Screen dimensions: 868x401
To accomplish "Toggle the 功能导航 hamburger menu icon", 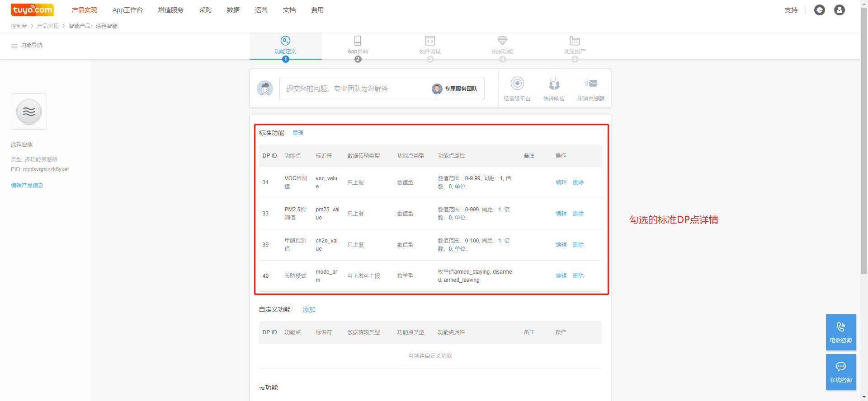I will click(14, 46).
